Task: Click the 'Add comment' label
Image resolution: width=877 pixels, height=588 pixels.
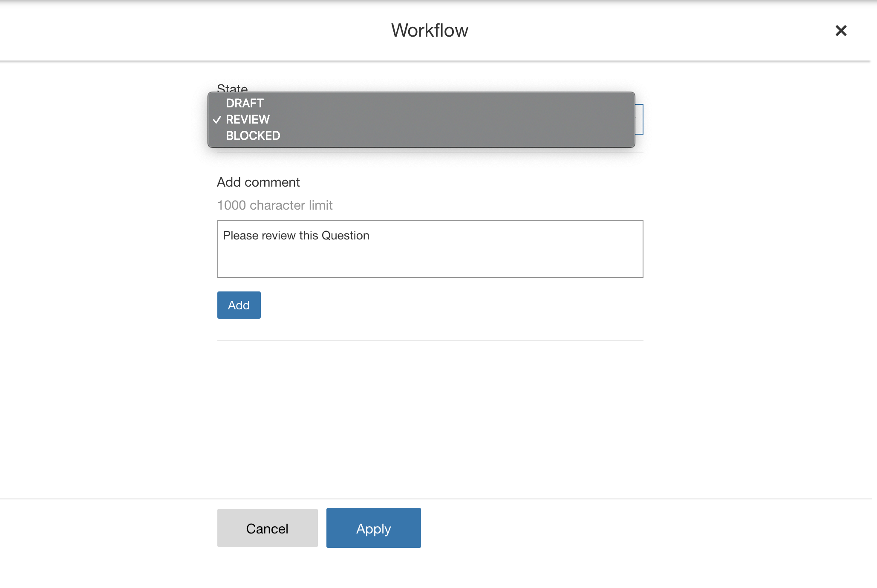Action: point(258,182)
